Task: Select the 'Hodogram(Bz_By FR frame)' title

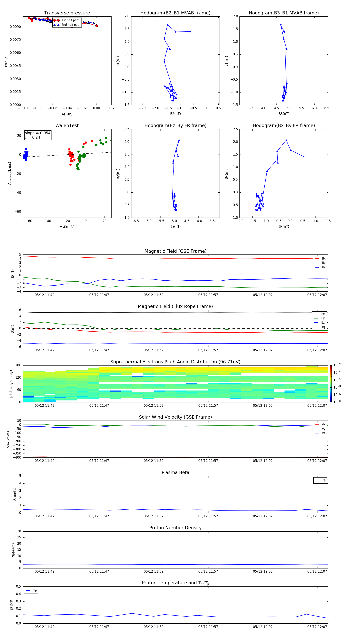Action: 175,125
